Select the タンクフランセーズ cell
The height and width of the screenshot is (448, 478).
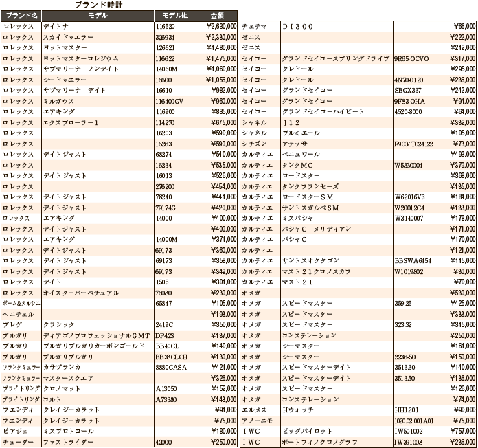click(x=310, y=186)
